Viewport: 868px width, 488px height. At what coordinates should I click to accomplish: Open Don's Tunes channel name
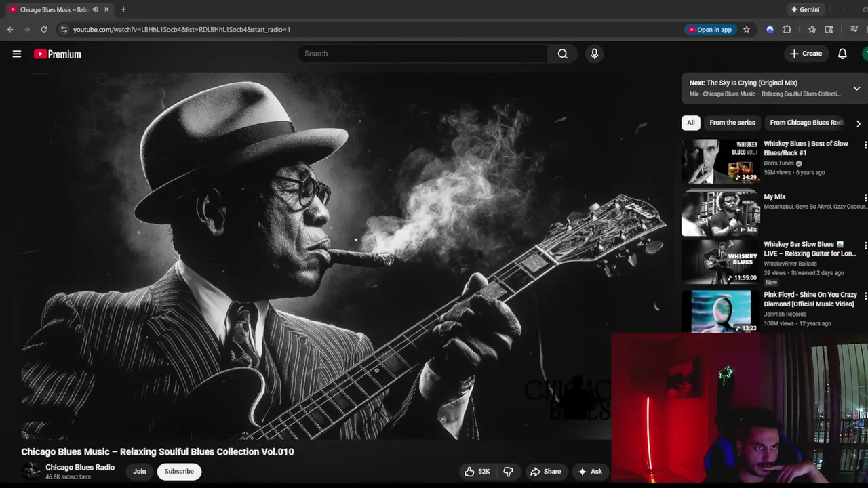(778, 163)
